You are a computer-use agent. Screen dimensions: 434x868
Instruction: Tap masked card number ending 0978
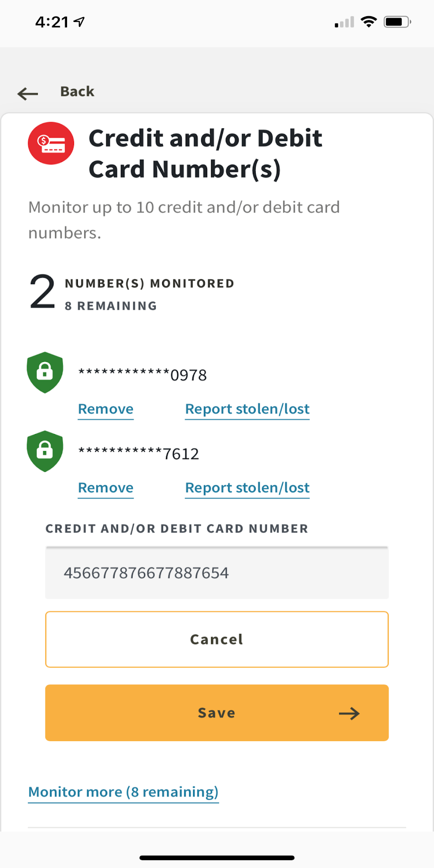(x=143, y=375)
